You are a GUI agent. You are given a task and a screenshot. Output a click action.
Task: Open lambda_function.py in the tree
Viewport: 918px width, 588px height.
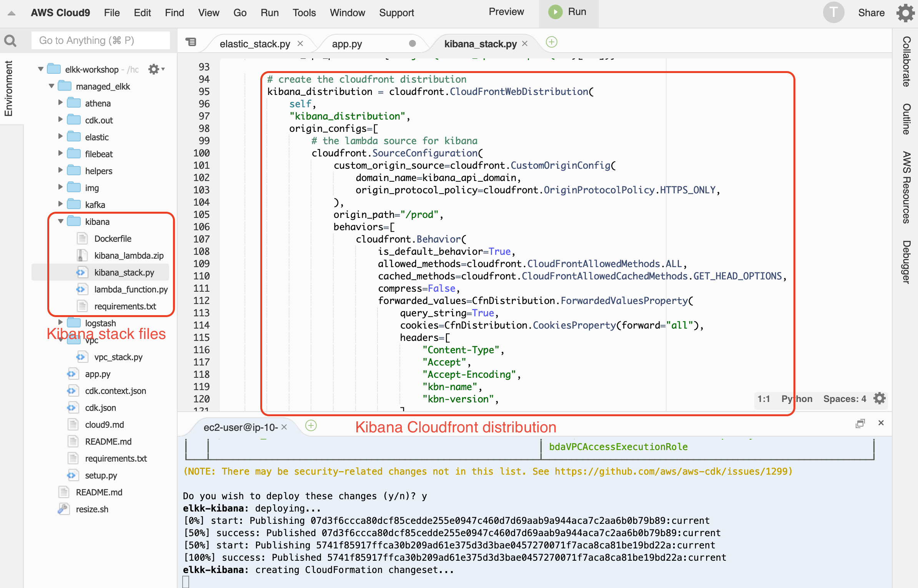[x=131, y=289]
